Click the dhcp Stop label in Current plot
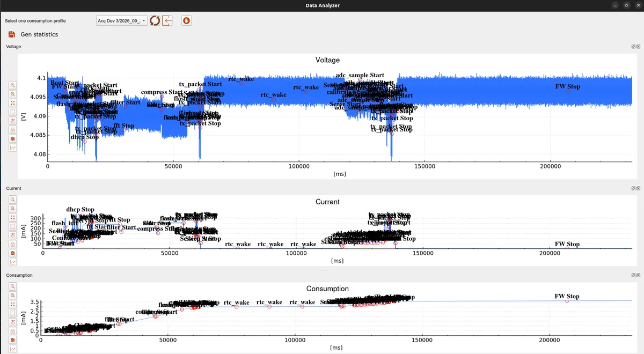This screenshot has height=354, width=644. (x=80, y=210)
